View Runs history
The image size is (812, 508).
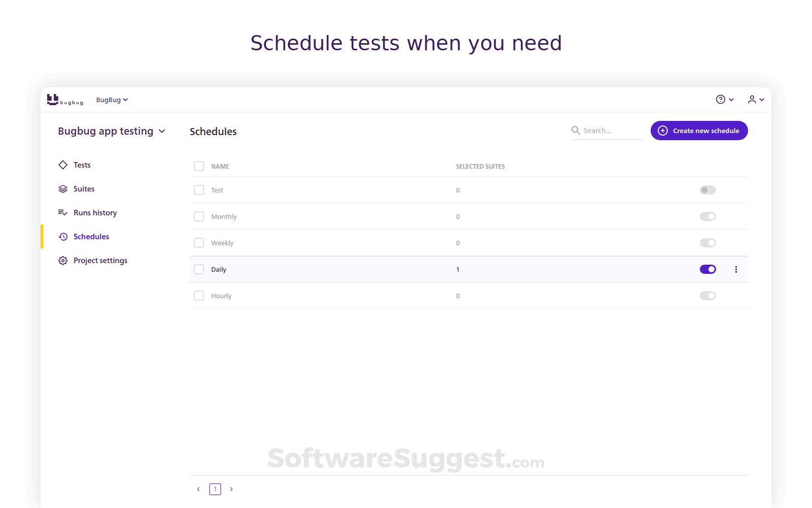point(95,212)
